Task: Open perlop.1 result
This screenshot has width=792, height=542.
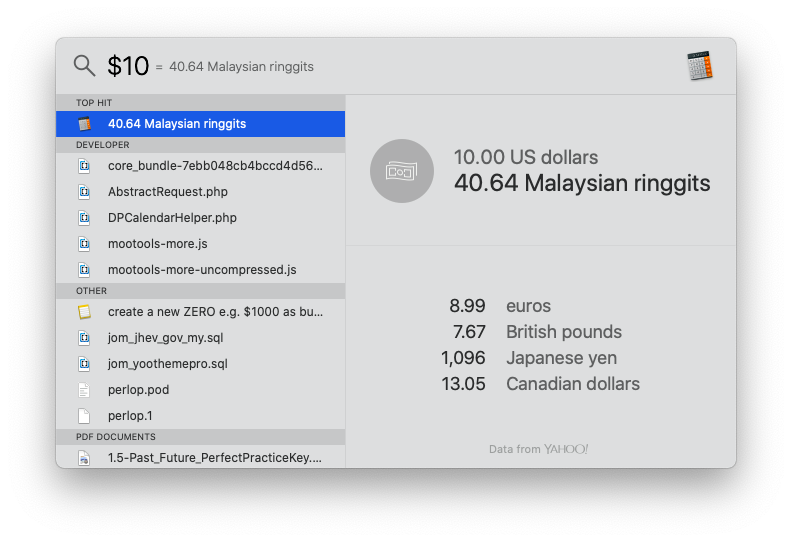Action: 201,416
